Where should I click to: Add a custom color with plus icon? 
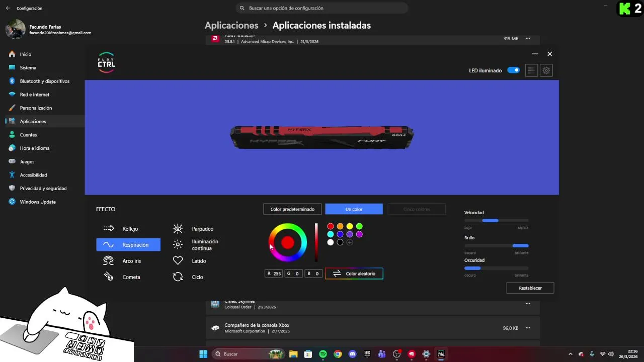tap(350, 242)
